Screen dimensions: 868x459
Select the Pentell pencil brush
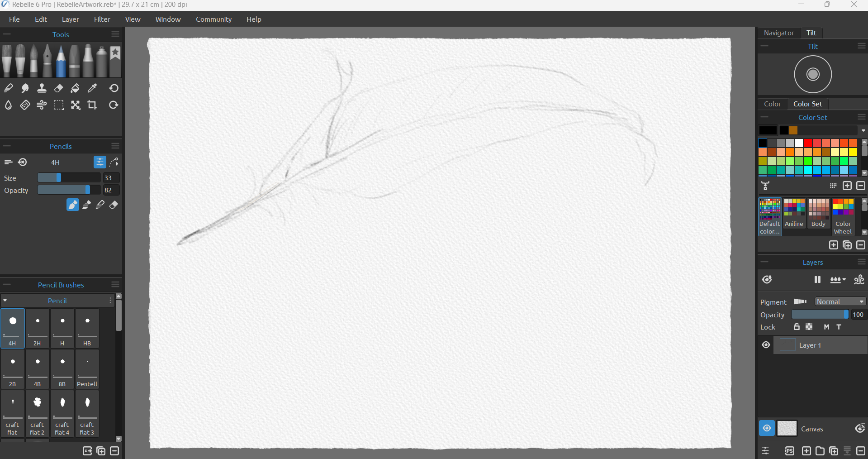tap(87, 369)
